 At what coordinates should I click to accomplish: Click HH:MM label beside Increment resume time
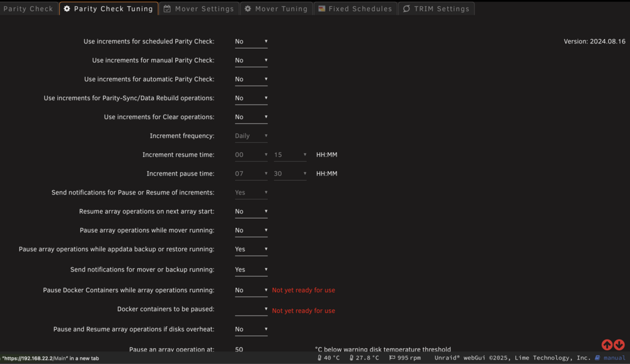(326, 155)
